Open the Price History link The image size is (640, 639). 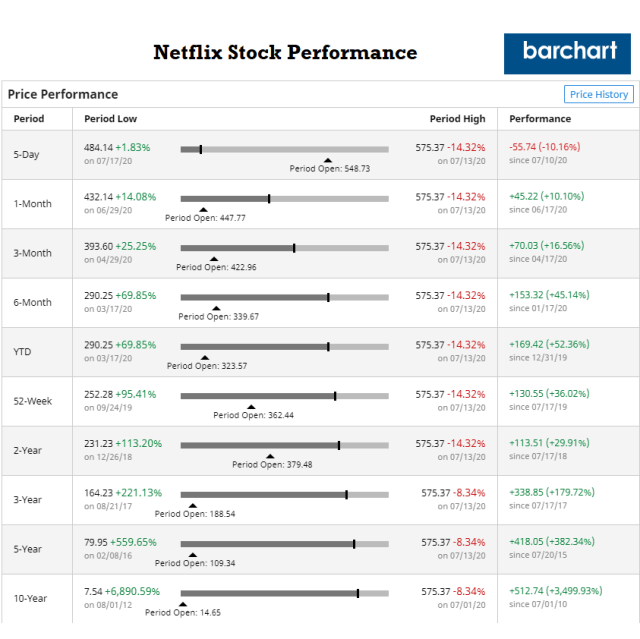pyautogui.click(x=599, y=94)
